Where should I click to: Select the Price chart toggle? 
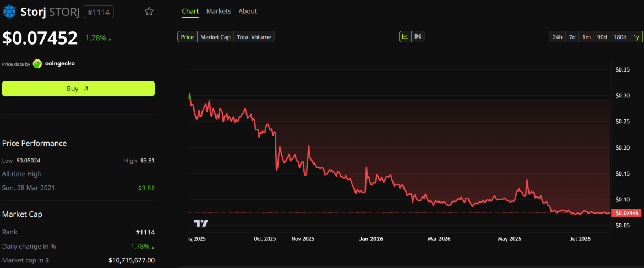tap(187, 37)
